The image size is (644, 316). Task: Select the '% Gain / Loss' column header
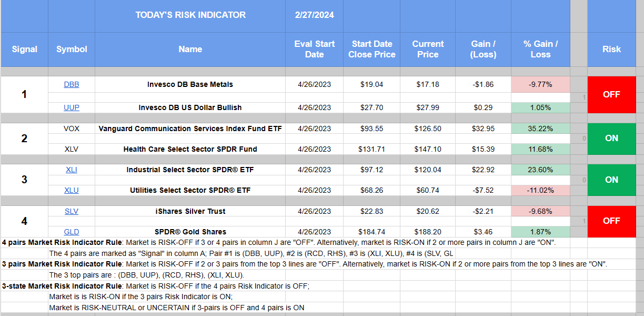pos(540,49)
